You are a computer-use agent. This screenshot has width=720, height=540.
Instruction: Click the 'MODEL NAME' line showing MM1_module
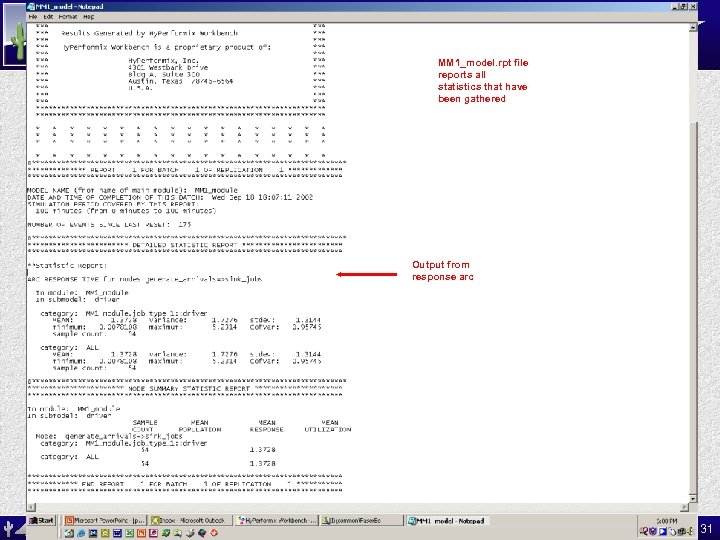[x=133, y=190]
